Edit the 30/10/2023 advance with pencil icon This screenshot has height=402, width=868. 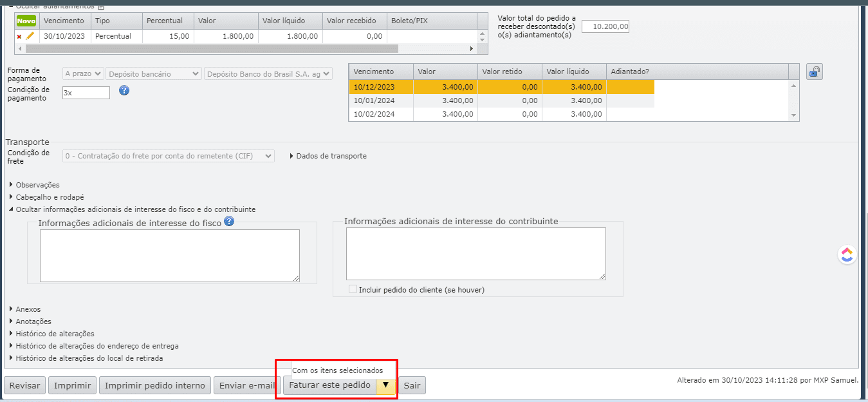coord(30,36)
